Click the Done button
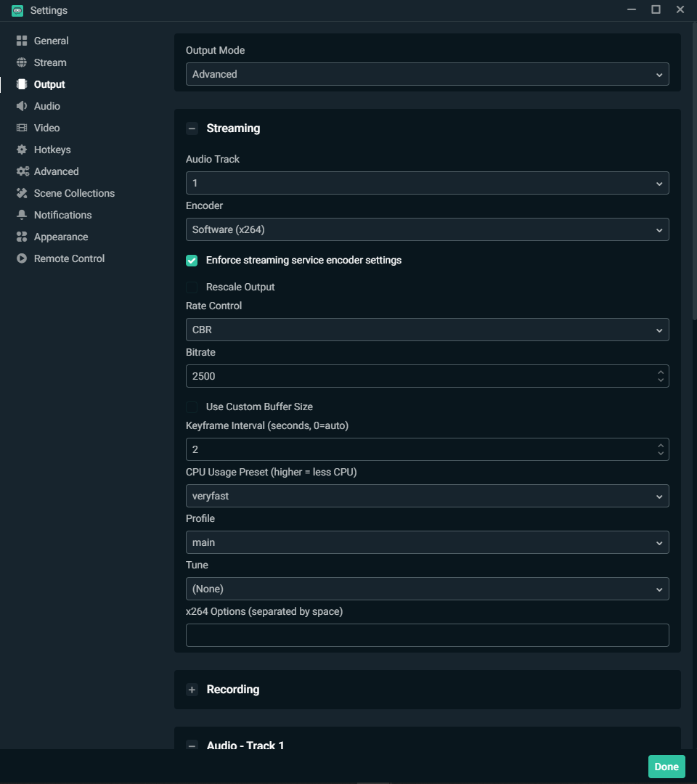This screenshot has height=784, width=697. point(666,767)
